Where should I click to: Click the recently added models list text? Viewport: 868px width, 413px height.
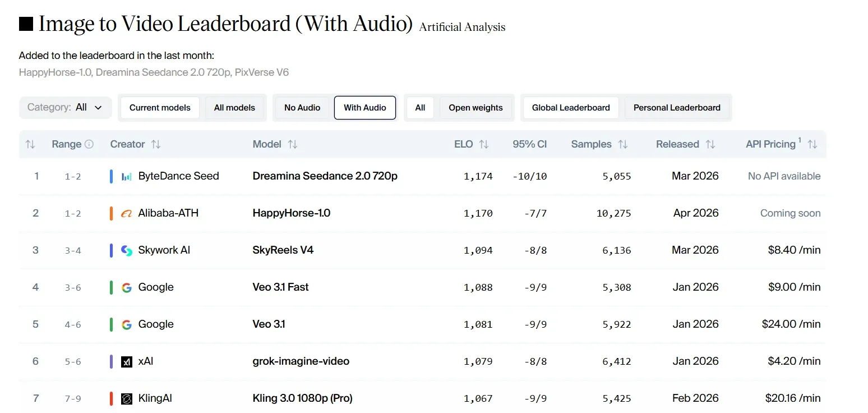[154, 72]
